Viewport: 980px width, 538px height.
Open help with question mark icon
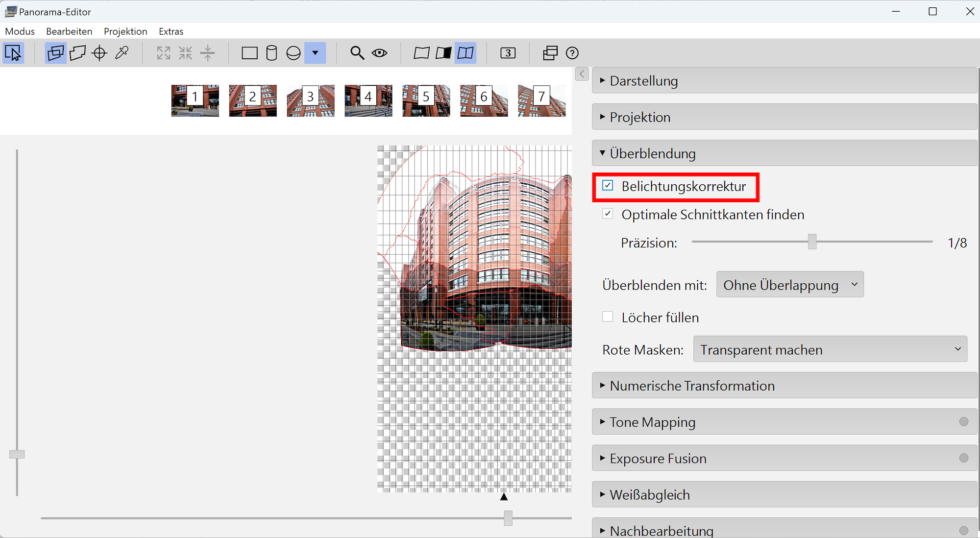[x=572, y=53]
